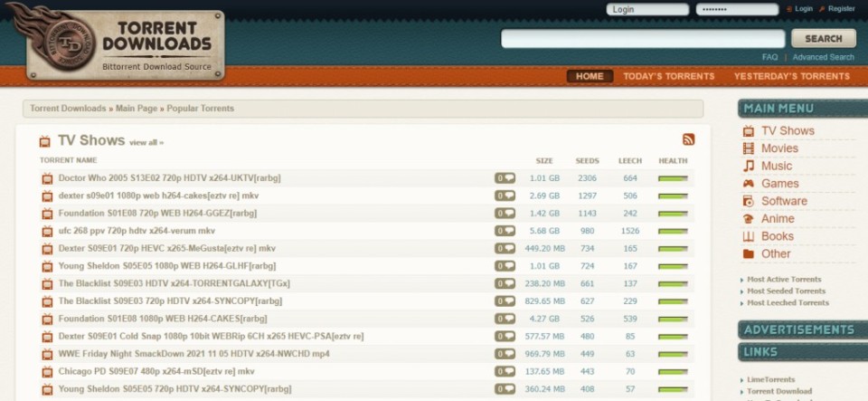
Task: Click into the torrent search field
Action: pyautogui.click(x=643, y=39)
